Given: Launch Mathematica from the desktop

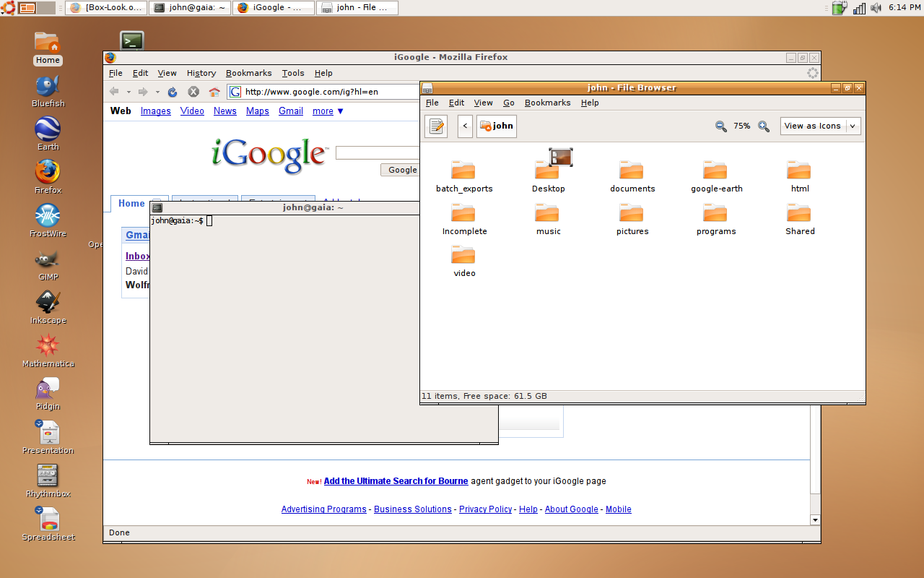Looking at the screenshot, I should pyautogui.click(x=48, y=351).
